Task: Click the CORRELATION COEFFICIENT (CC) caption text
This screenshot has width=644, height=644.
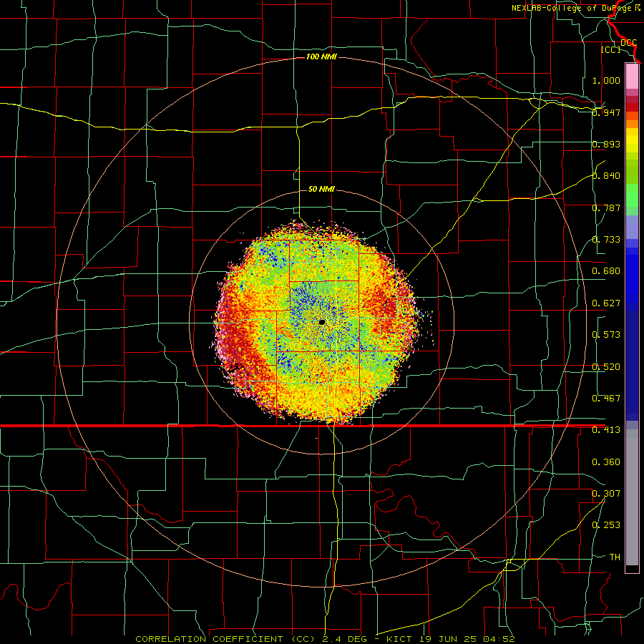Action: click(x=225, y=639)
